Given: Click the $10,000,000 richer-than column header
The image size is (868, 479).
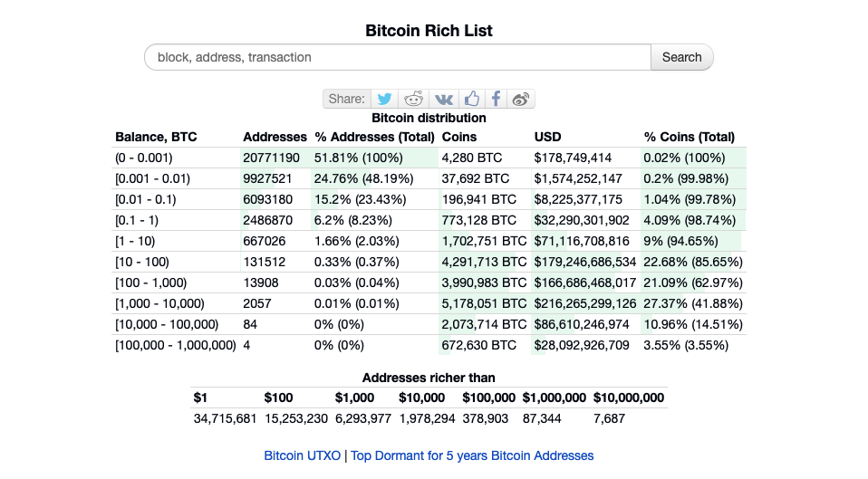Looking at the screenshot, I should tap(628, 398).
